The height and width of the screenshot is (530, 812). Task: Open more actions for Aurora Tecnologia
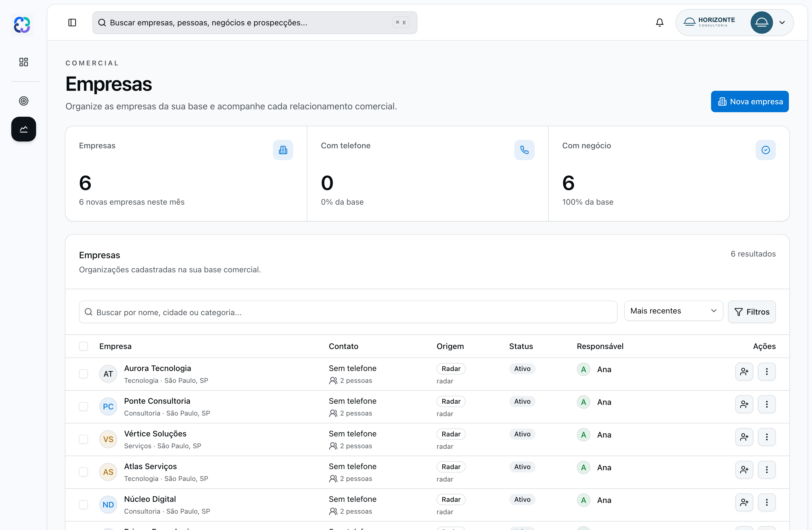click(x=767, y=371)
